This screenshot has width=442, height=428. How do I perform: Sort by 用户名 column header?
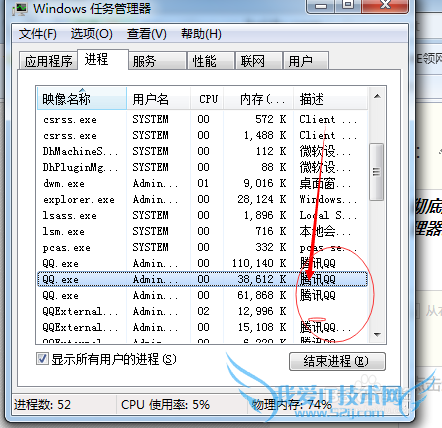[x=158, y=99]
